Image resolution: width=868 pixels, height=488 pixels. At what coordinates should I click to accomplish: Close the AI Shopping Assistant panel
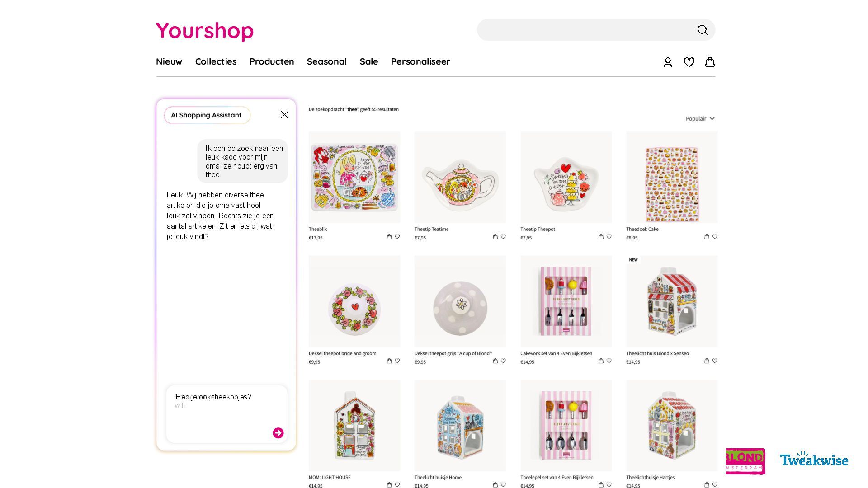pos(284,115)
